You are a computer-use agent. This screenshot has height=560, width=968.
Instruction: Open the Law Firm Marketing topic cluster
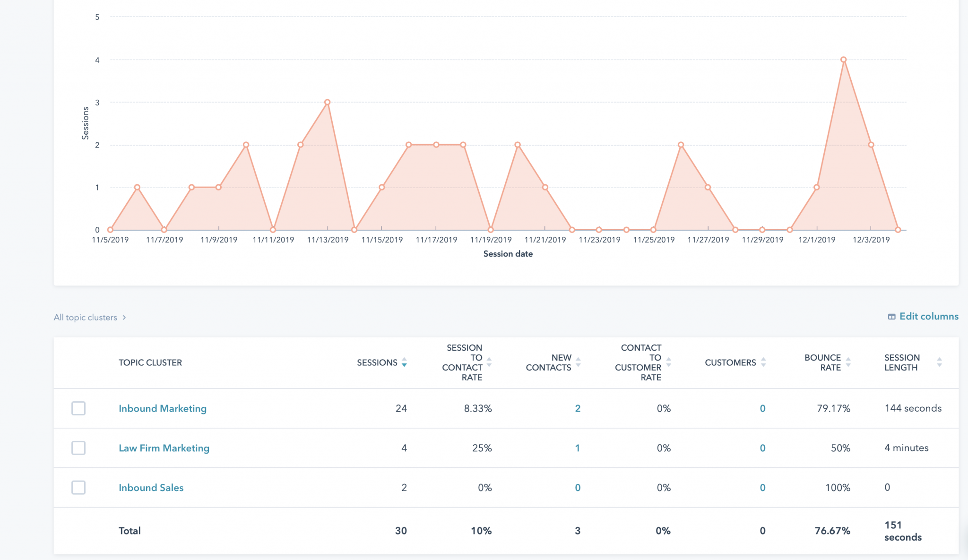(164, 448)
